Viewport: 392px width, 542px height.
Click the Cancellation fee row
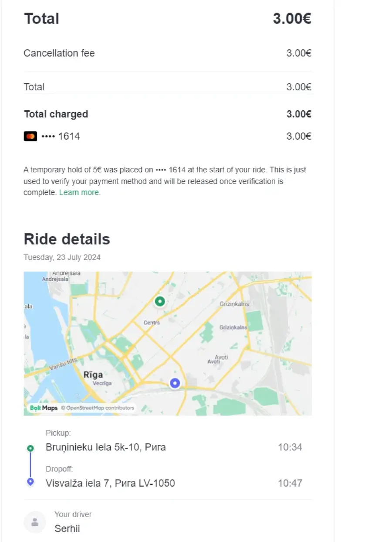(x=168, y=53)
